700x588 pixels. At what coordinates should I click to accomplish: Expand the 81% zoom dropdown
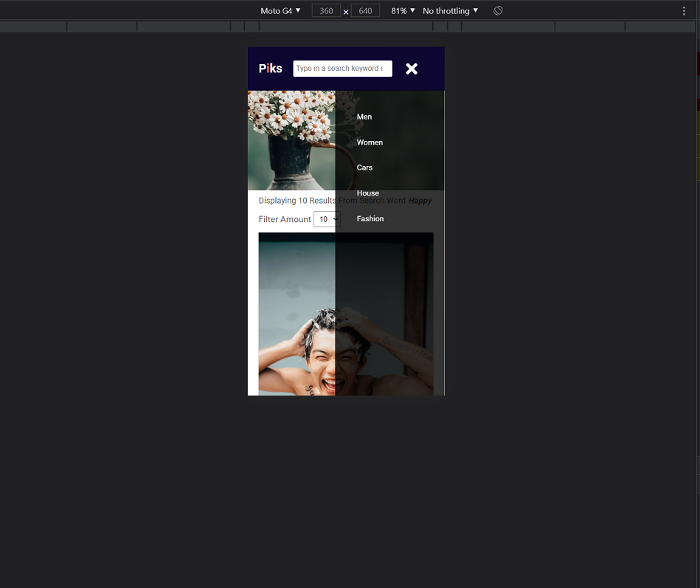403,11
